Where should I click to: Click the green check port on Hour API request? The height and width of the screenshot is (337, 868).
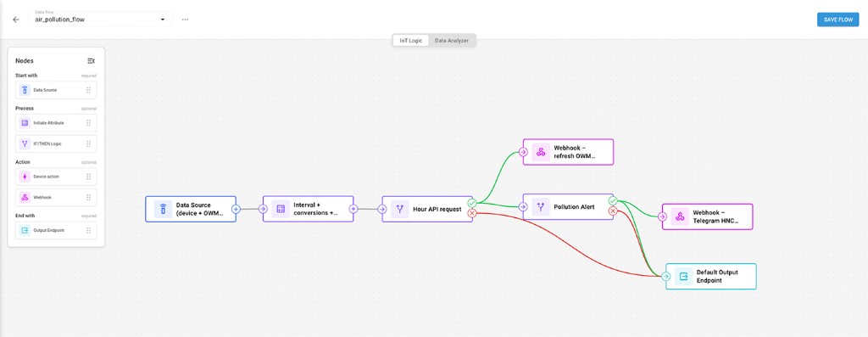(472, 204)
